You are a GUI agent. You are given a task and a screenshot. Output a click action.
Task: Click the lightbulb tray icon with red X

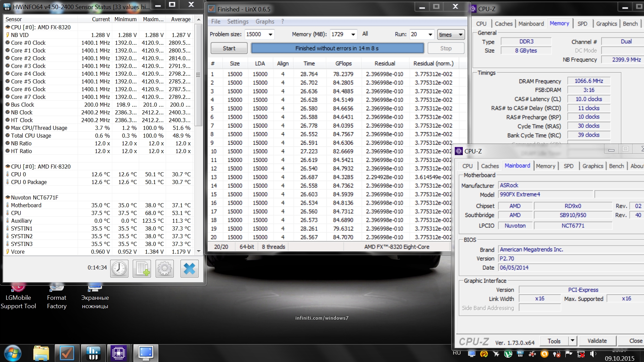click(x=557, y=354)
